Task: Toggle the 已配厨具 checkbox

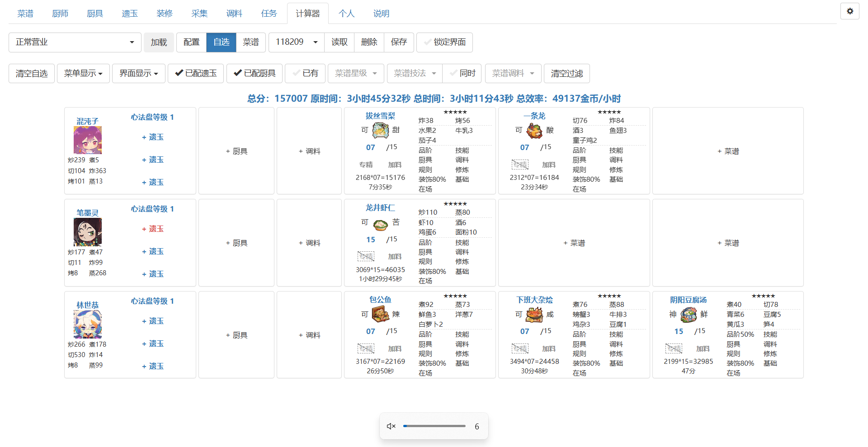Action: [x=255, y=73]
